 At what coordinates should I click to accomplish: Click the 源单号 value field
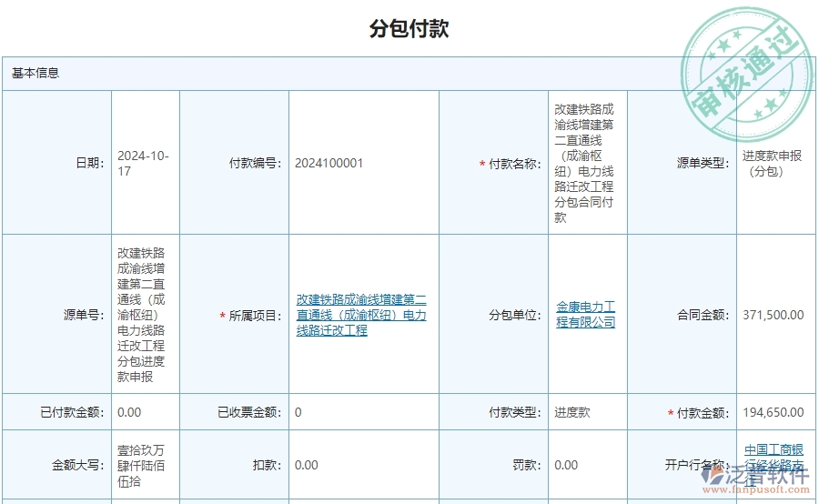tap(141, 315)
